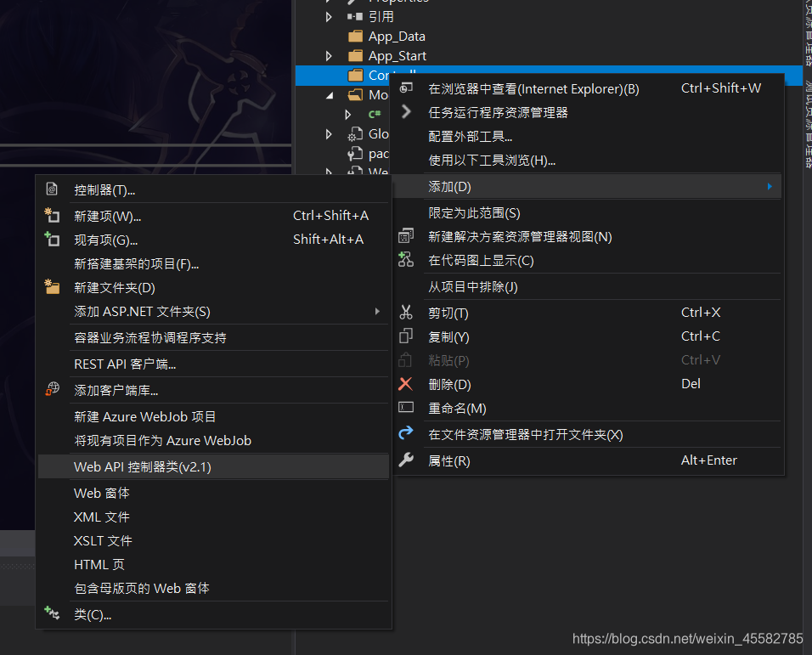Choose REST API 客户端... entry
The image size is (812, 655).
[213, 364]
